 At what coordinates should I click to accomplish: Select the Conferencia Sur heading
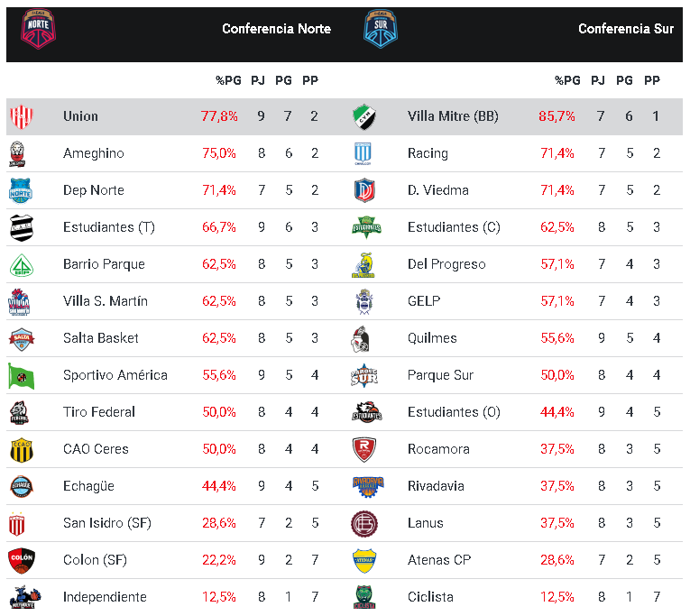626,29
